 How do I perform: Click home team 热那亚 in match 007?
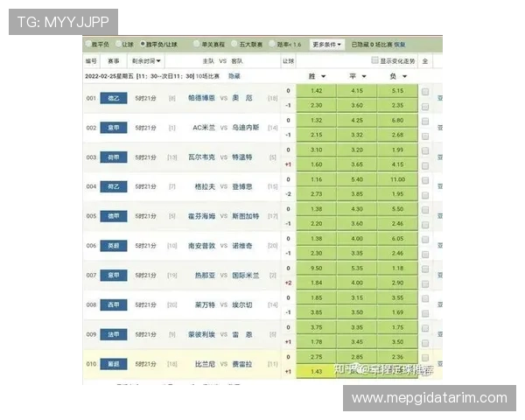point(205,276)
